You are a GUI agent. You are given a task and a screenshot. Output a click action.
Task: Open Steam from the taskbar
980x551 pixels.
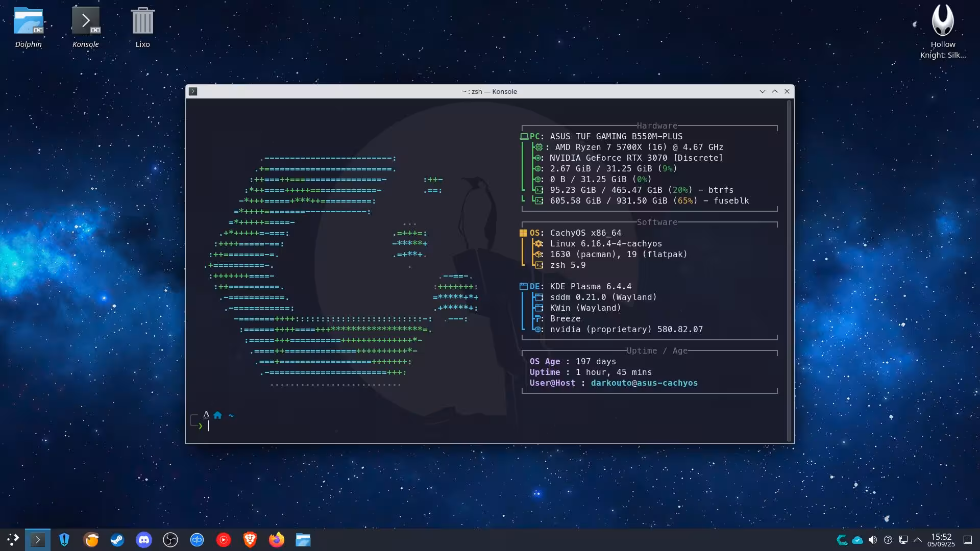(x=117, y=540)
